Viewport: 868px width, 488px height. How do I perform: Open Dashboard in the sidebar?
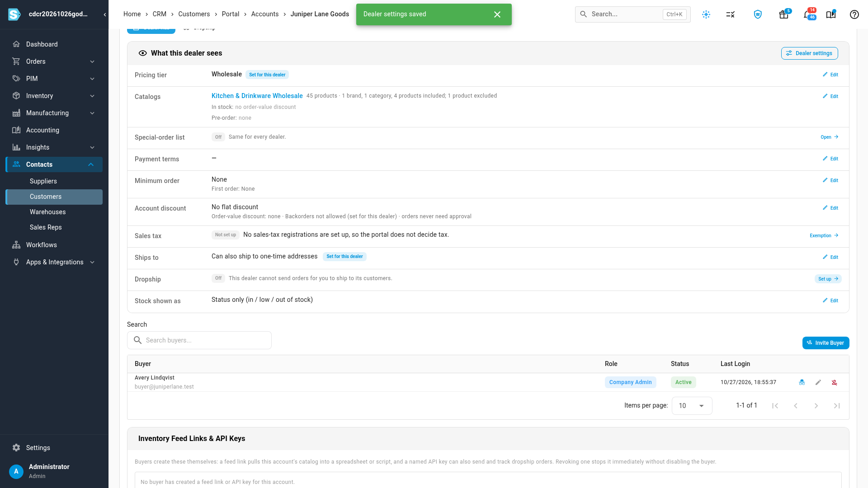click(54, 44)
